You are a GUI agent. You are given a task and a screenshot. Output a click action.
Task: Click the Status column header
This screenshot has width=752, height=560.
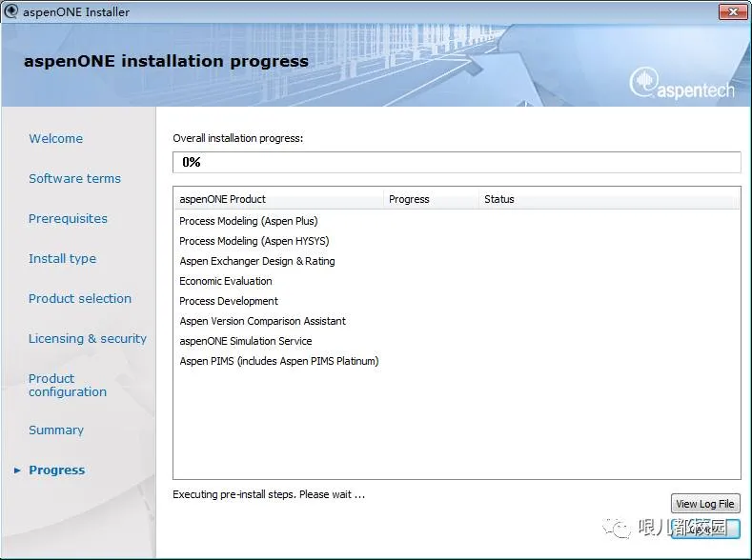click(609, 199)
